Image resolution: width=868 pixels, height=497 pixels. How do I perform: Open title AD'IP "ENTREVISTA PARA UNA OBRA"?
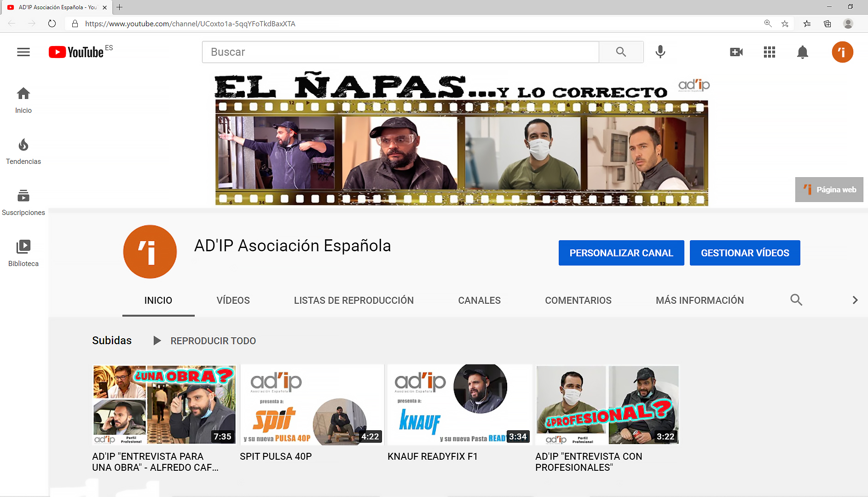[x=156, y=462]
